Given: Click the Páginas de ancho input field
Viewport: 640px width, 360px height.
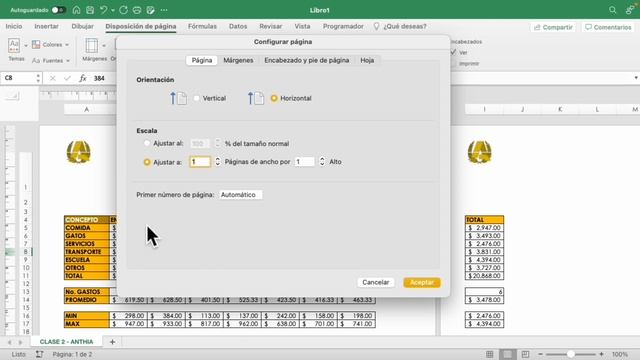Looking at the screenshot, I should pos(200,162).
